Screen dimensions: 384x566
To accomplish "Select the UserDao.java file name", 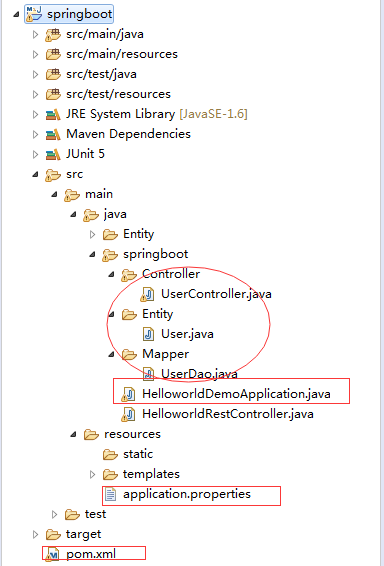I will coord(199,374).
